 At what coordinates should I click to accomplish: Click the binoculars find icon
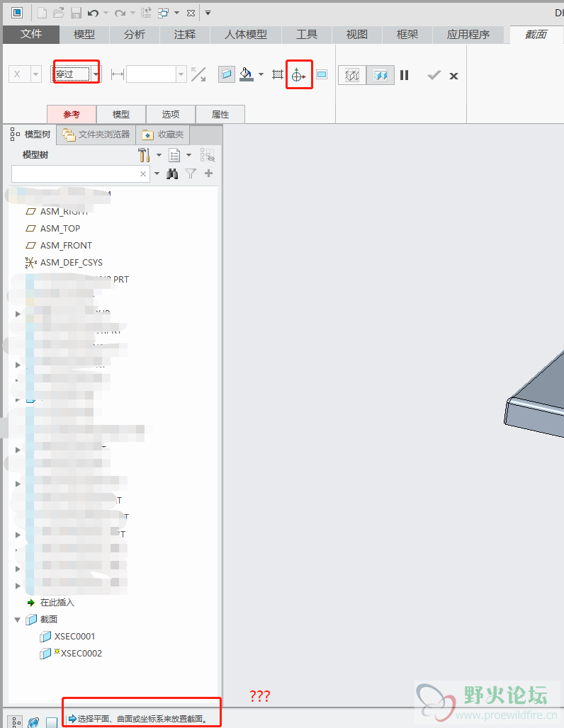coord(172,174)
